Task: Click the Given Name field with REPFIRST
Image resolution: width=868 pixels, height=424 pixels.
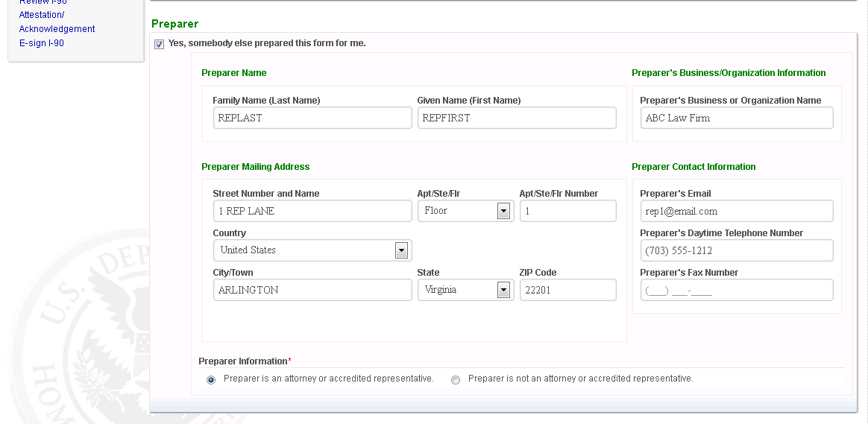Action: (516, 118)
